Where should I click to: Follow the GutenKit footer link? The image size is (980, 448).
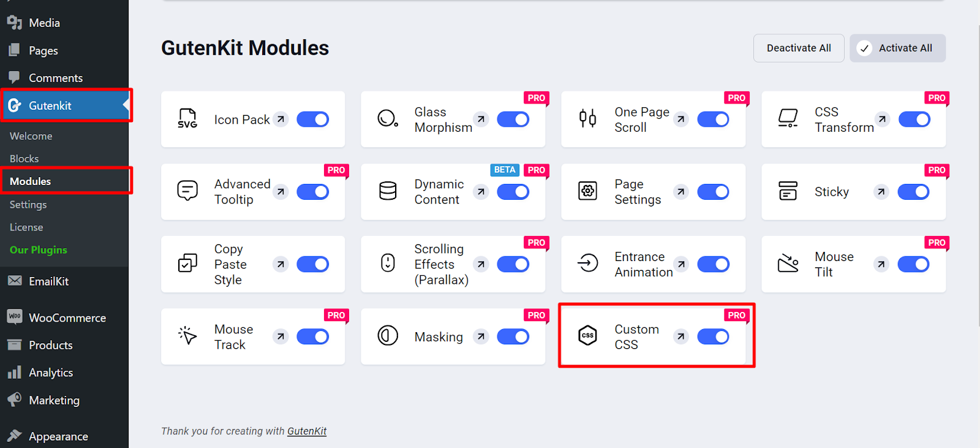click(307, 431)
